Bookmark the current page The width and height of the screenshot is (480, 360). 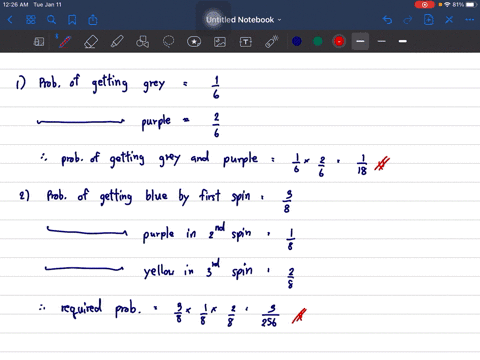click(x=72, y=20)
